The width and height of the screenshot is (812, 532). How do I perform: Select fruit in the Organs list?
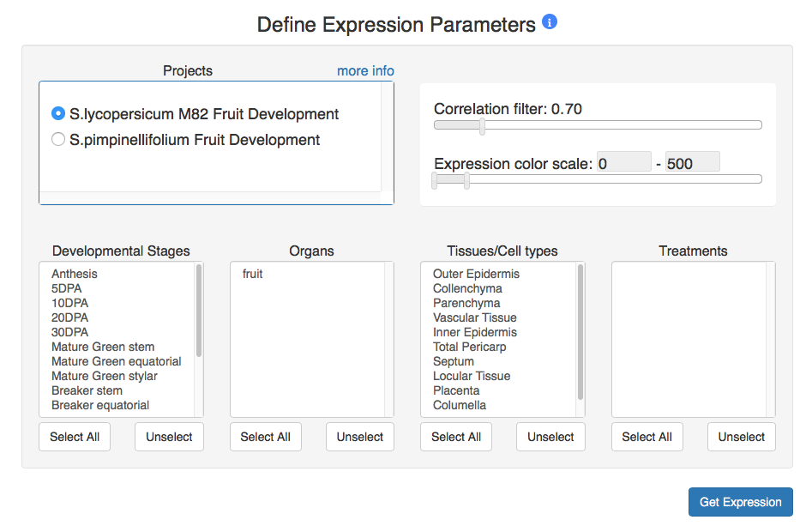pyautogui.click(x=252, y=274)
